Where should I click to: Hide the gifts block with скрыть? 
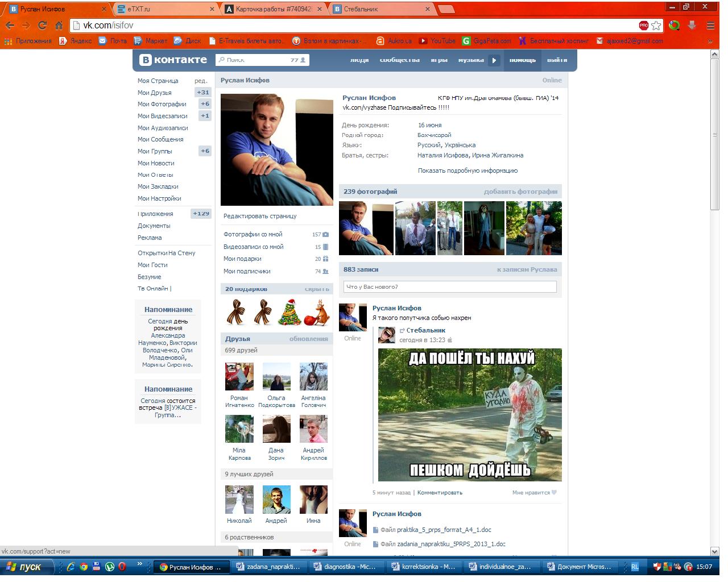[317, 289]
